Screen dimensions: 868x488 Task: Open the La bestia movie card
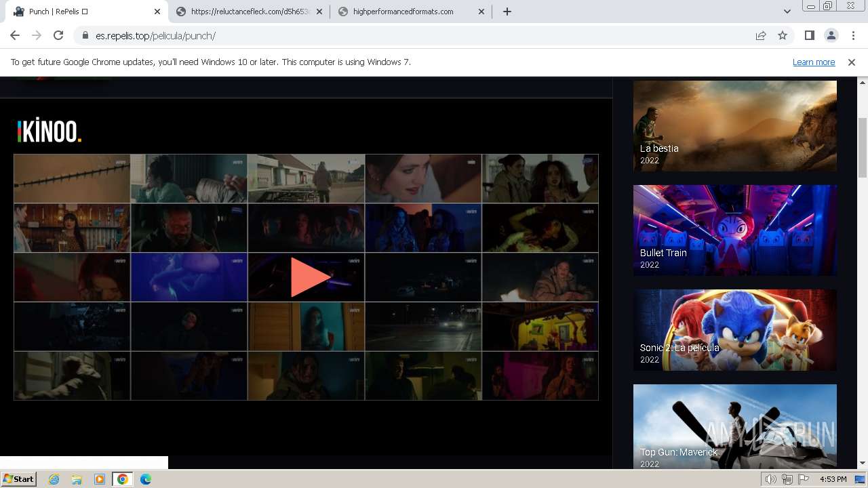coord(735,126)
